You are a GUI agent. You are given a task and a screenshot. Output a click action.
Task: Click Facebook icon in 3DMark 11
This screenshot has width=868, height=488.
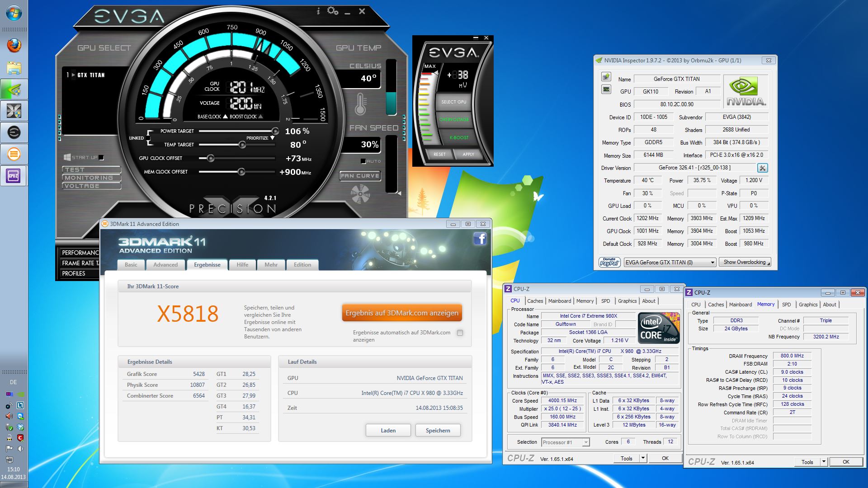[x=480, y=239]
